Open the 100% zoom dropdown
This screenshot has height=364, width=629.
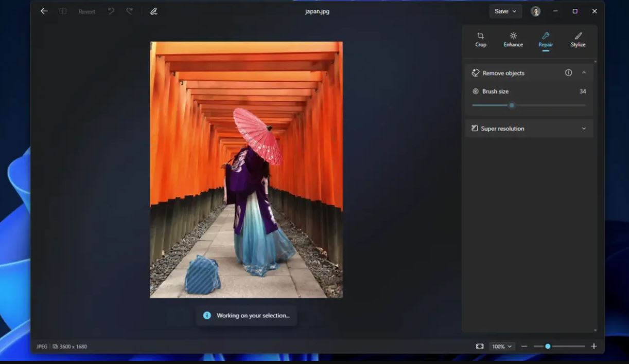pos(502,347)
